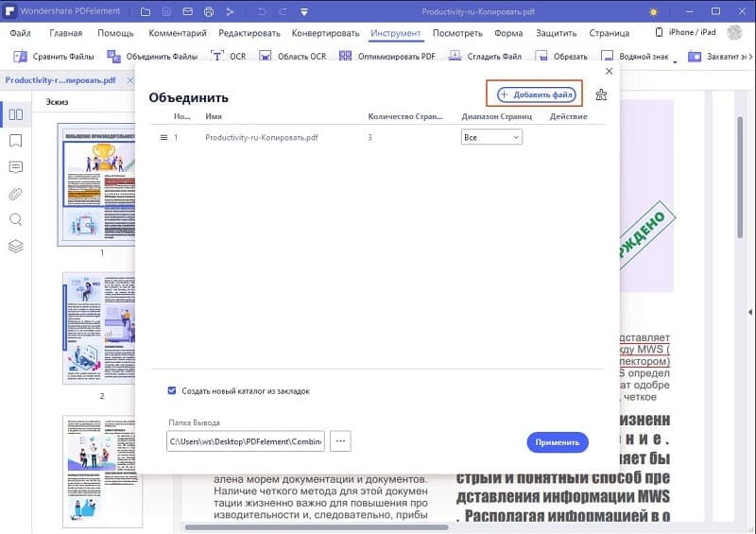Click the Добавить файл button
The image size is (756, 534).
click(536, 95)
